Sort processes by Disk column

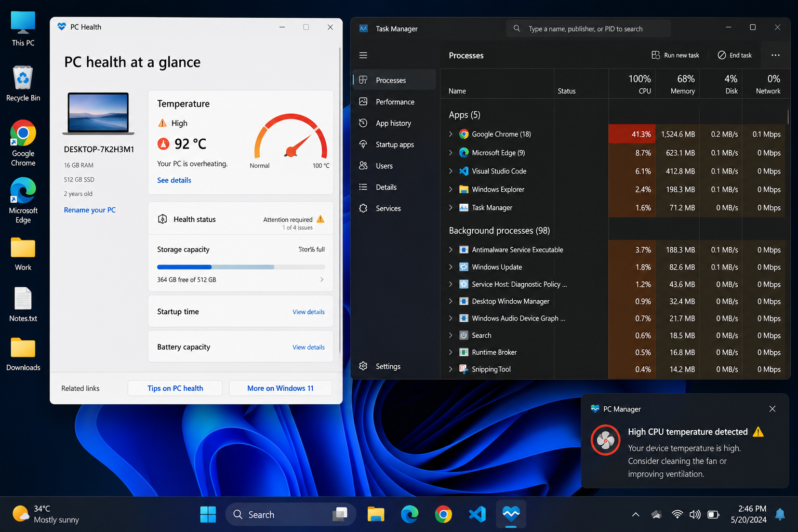tap(721, 84)
